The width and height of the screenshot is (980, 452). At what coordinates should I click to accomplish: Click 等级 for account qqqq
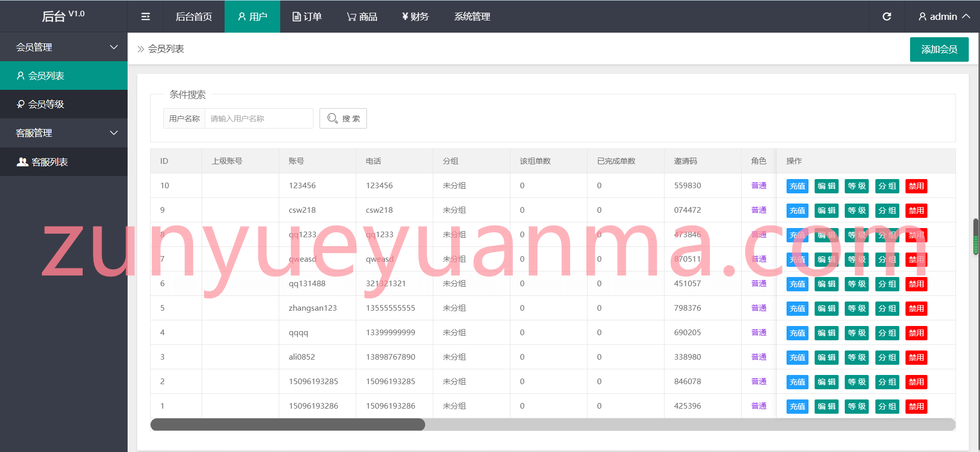(x=856, y=333)
